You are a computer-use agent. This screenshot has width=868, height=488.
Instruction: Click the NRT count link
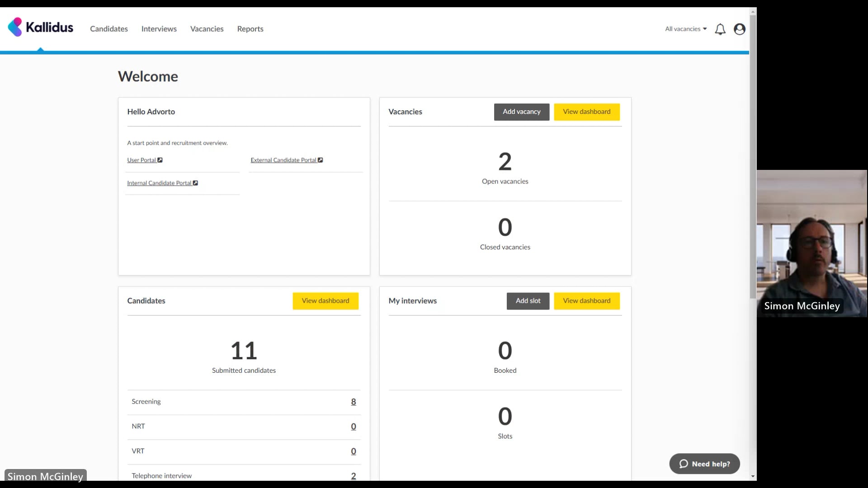pos(354,427)
